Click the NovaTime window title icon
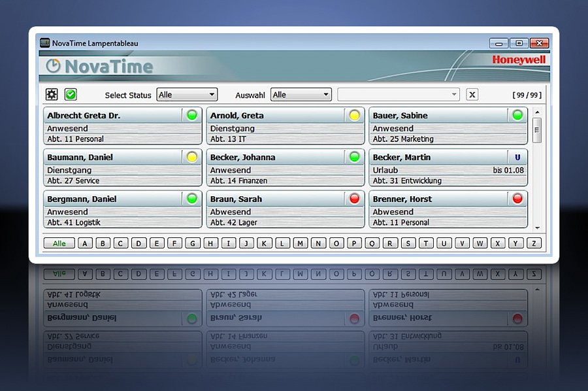Image resolution: width=588 pixels, height=391 pixels. pyautogui.click(x=44, y=42)
